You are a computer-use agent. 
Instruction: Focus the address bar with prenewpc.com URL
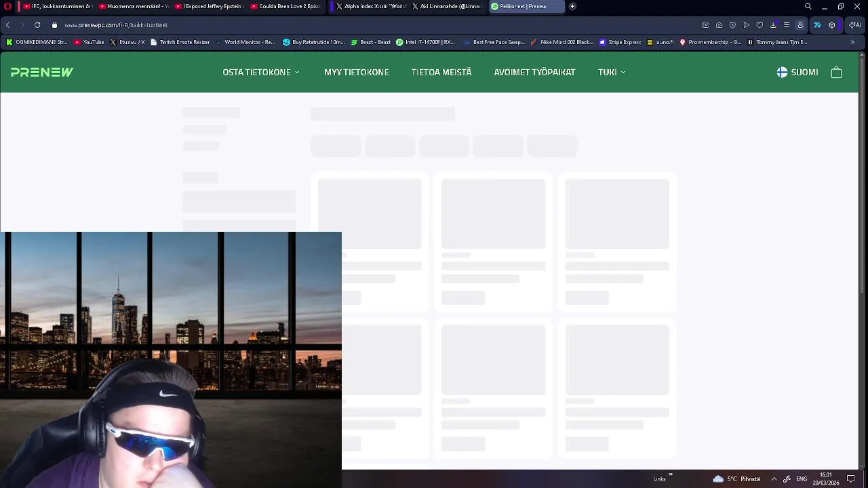pyautogui.click(x=373, y=25)
